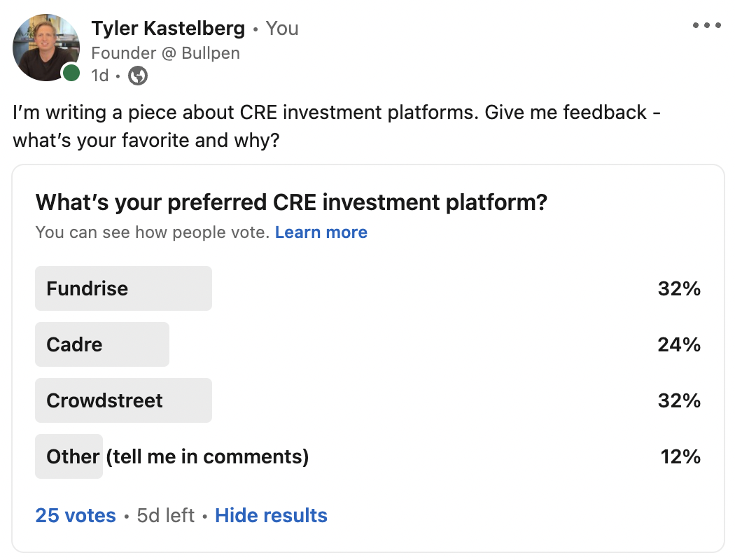Click the 12% result beside Other

point(680,457)
